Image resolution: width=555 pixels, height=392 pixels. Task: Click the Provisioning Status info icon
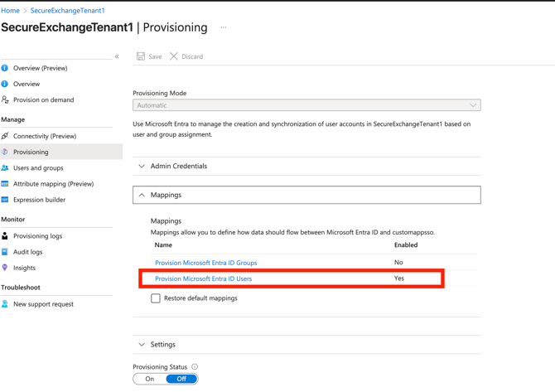(x=195, y=366)
